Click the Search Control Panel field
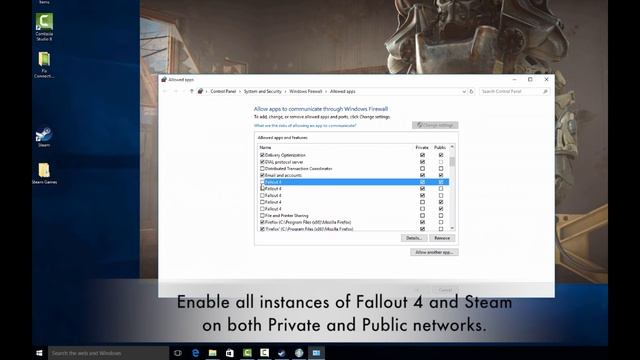This screenshot has height=360, width=640. point(514,91)
